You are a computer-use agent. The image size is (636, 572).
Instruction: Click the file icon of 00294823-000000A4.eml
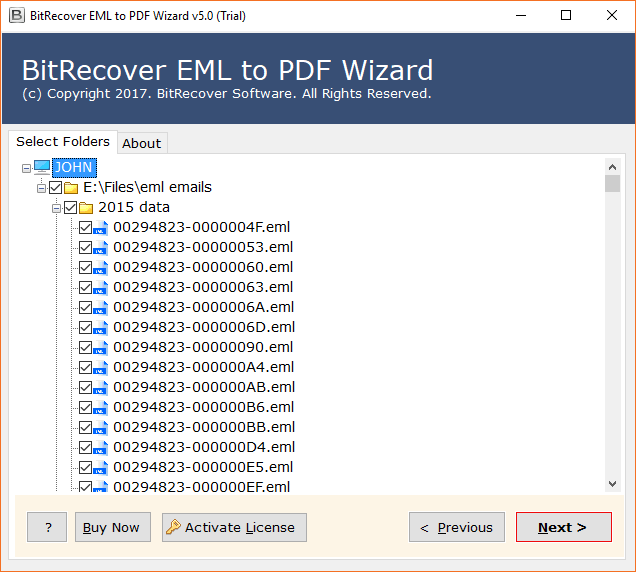101,368
